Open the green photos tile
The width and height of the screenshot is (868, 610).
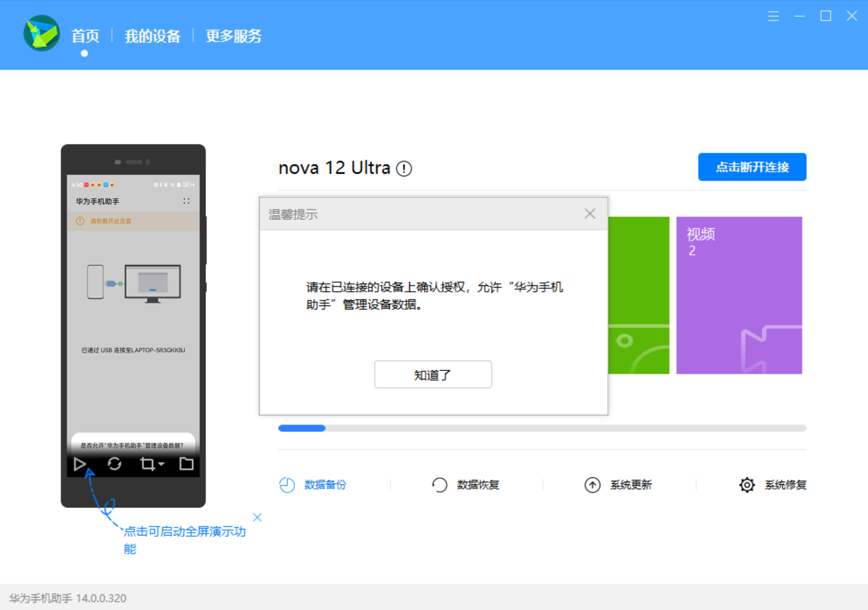tap(639, 295)
